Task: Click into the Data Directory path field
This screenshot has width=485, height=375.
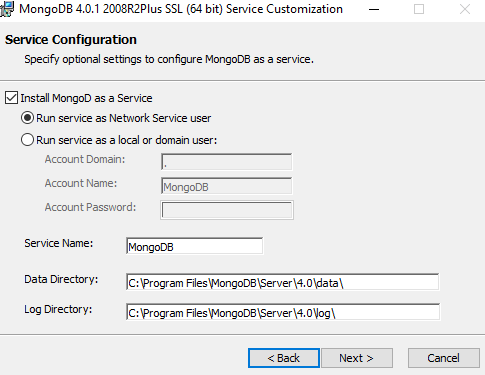Action: 283,282
